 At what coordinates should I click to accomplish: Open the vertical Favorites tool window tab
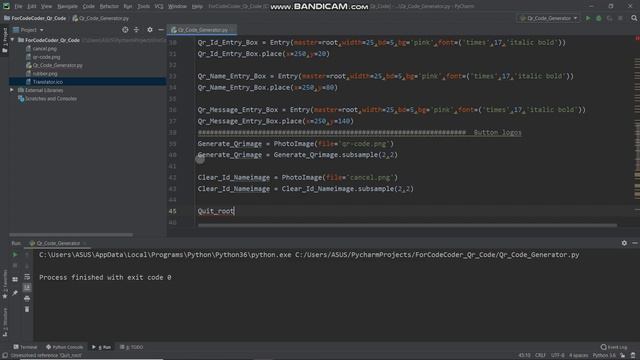(x=5, y=284)
